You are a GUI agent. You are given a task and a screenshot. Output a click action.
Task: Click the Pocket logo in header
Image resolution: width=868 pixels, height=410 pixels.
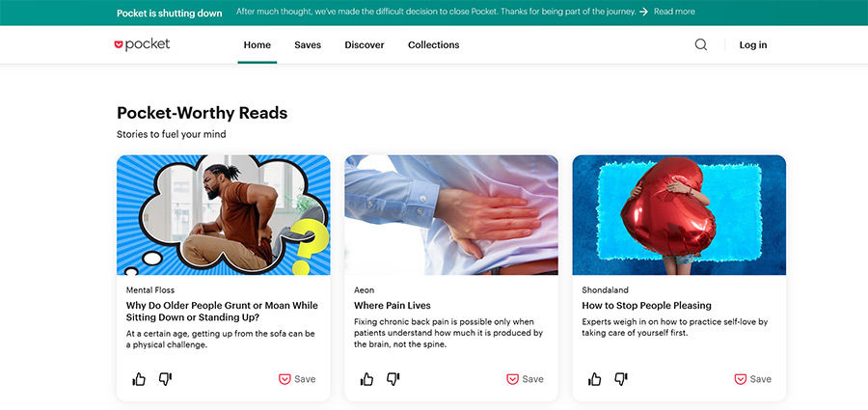142,45
